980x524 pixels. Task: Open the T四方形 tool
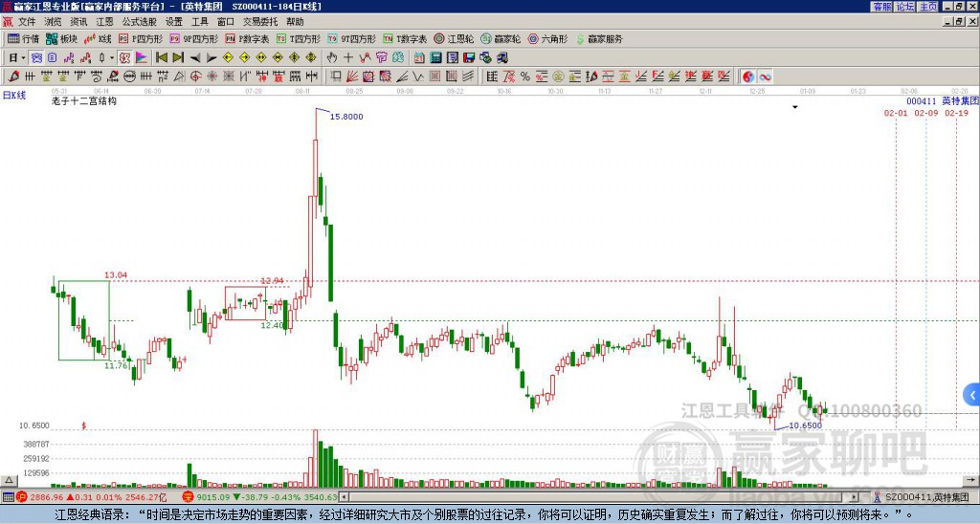point(299,38)
